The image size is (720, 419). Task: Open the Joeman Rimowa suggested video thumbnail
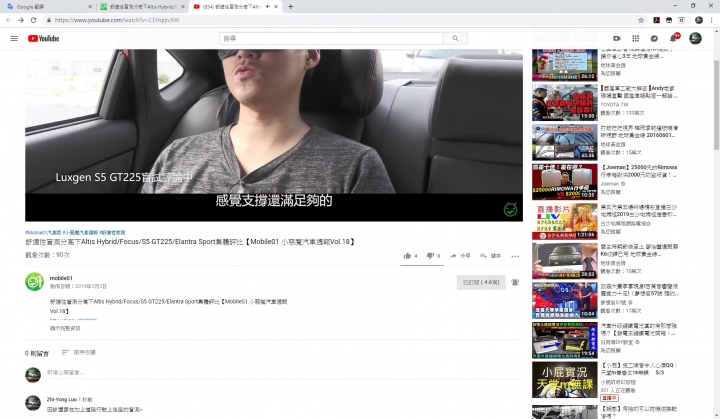pyautogui.click(x=565, y=181)
